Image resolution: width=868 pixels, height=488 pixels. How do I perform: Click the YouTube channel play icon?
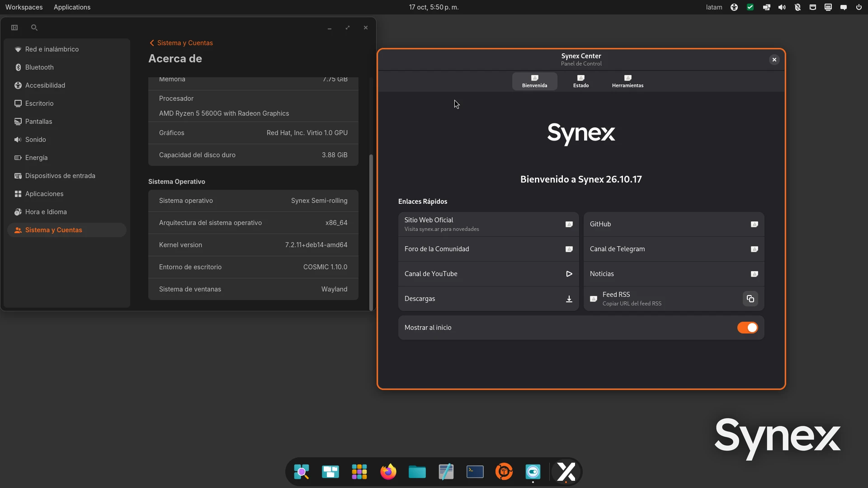pos(569,274)
